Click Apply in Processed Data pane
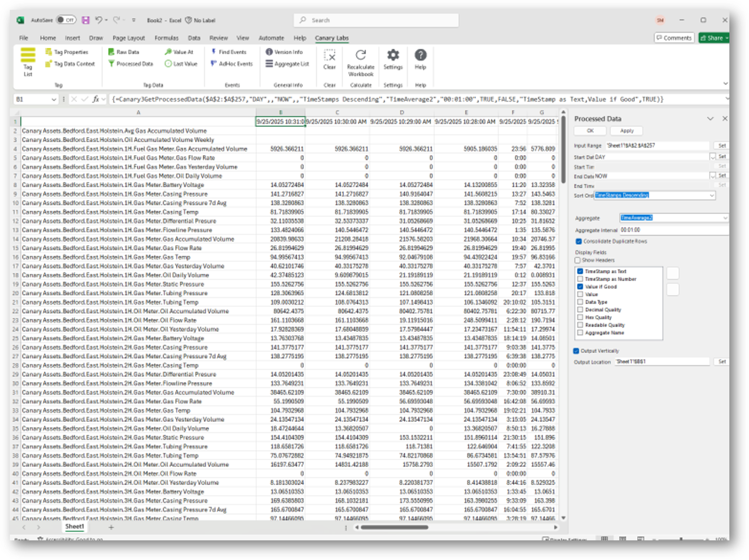This screenshot has height=560, width=749. 627,131
